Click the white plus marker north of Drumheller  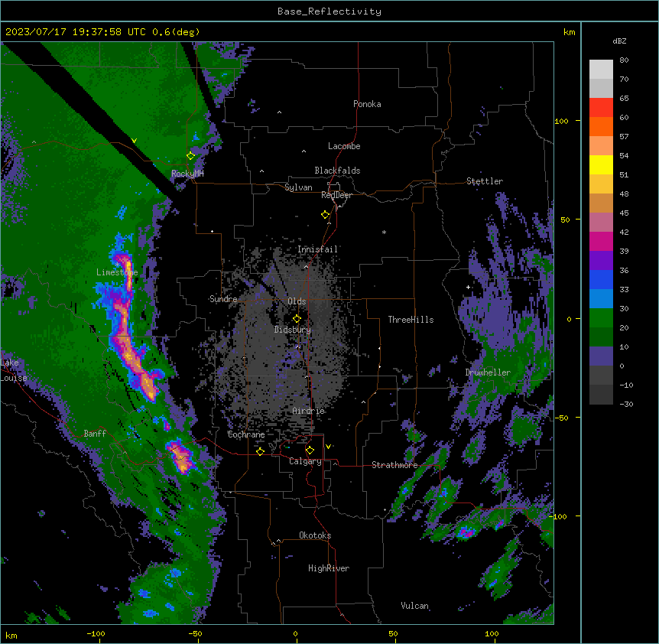point(468,287)
